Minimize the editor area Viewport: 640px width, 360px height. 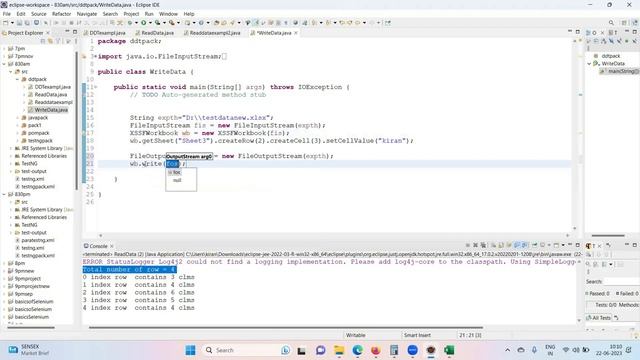click(570, 31)
